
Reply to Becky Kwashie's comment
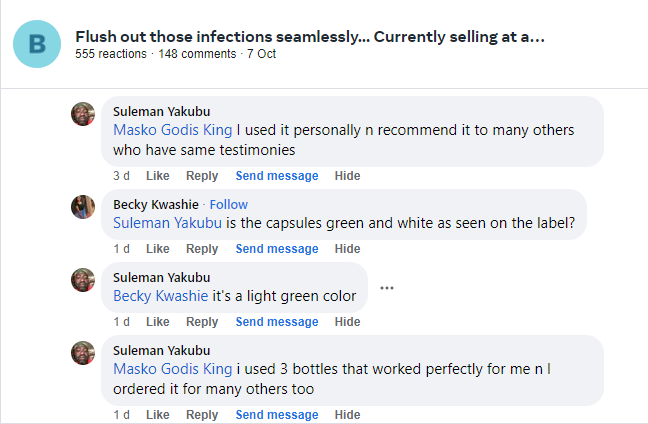(x=202, y=249)
